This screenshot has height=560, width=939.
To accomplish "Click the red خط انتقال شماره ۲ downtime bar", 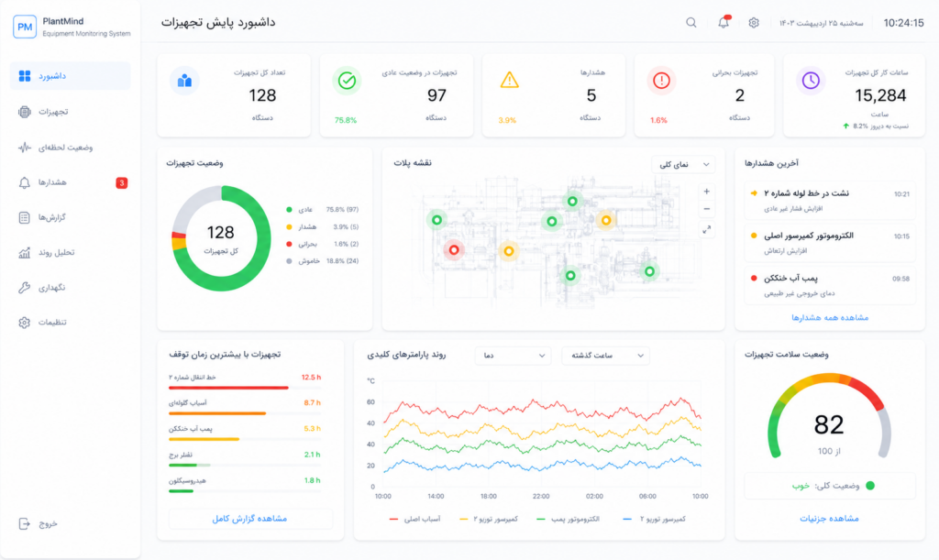I will (228, 388).
